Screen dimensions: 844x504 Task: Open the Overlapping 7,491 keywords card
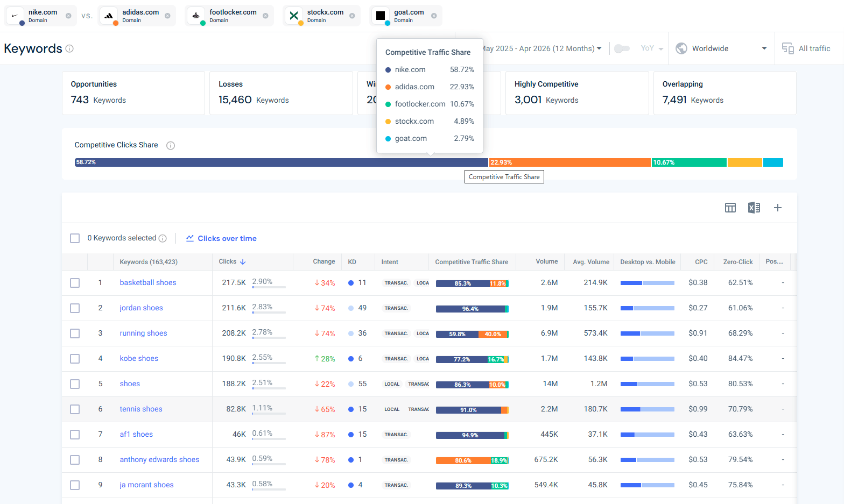725,93
